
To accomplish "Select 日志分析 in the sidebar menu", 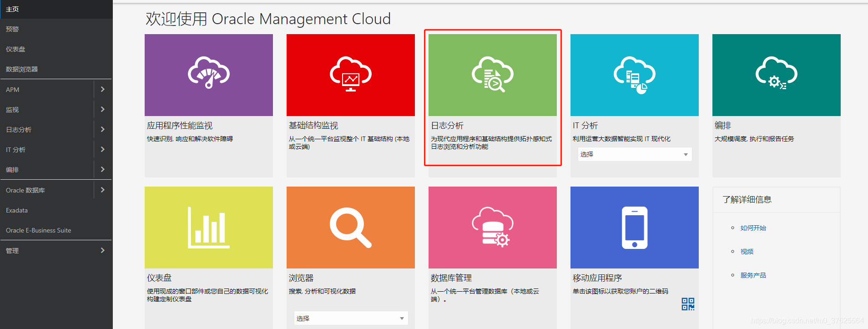I will 19,130.
